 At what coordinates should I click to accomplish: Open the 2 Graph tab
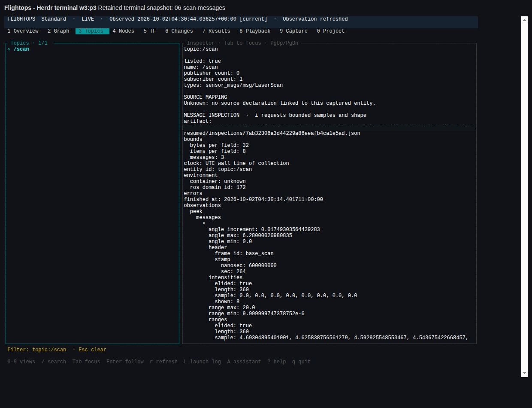(x=58, y=31)
